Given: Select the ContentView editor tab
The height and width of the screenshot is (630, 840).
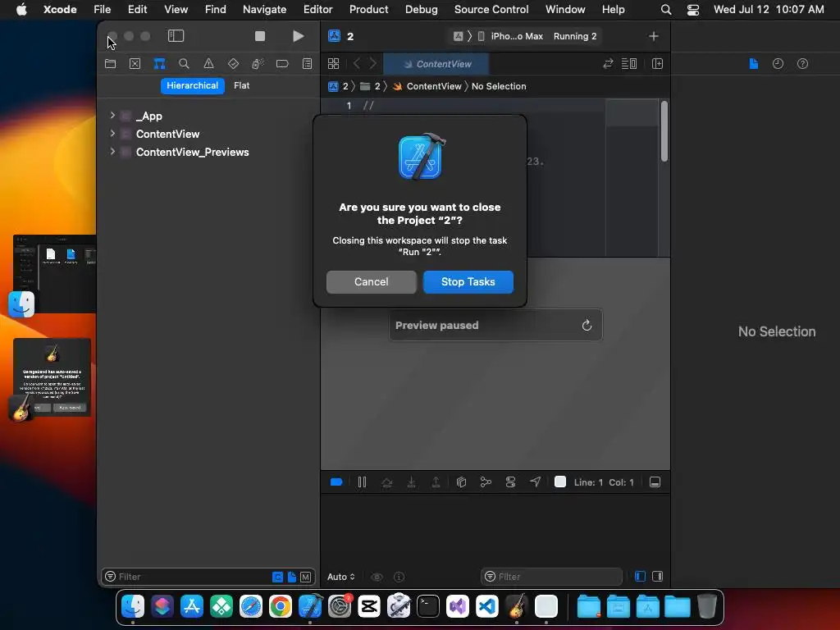Looking at the screenshot, I should (436, 64).
